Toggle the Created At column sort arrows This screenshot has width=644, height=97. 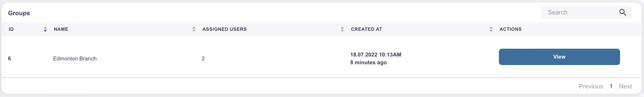pos(491,29)
